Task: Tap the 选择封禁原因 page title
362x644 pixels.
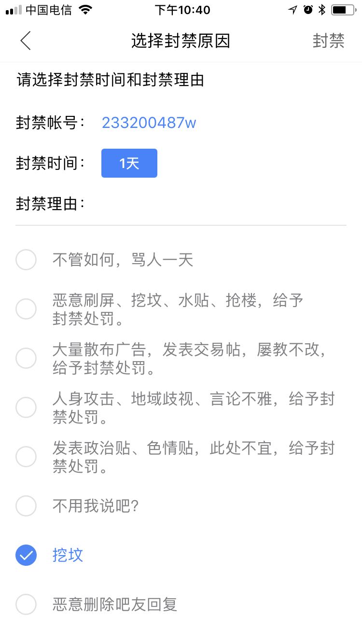Action: pos(181,41)
